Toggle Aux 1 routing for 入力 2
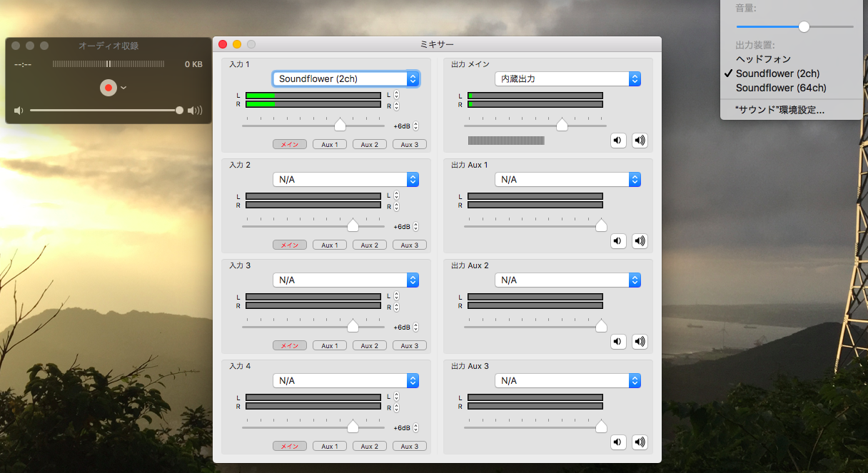Screen dimensions: 868x473 click(330, 245)
